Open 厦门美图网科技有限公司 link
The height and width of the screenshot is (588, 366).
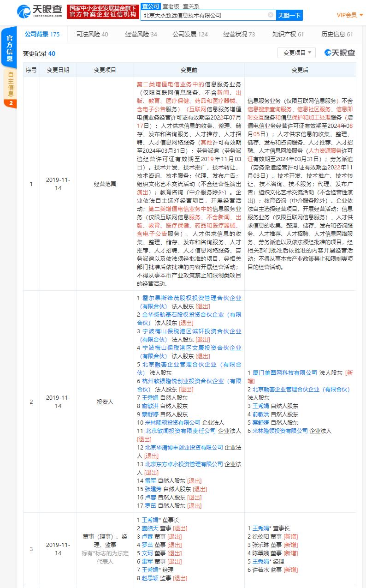pos(285,372)
